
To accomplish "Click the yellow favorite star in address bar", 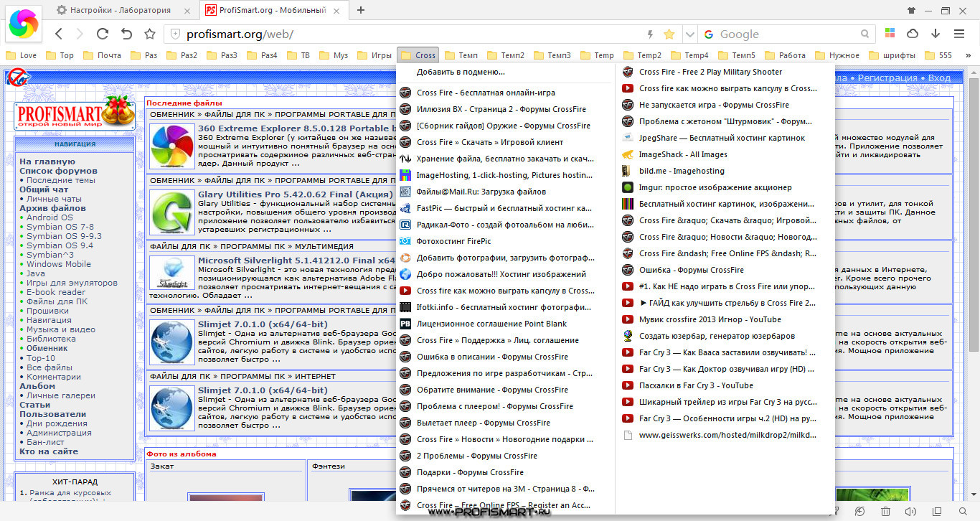I will (x=669, y=34).
